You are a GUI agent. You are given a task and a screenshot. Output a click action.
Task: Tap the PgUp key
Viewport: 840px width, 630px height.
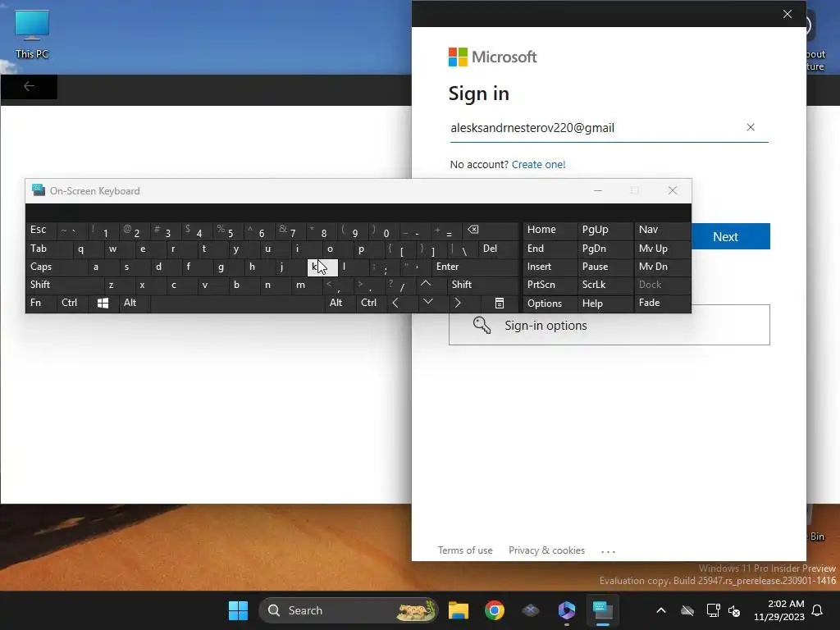click(x=605, y=231)
